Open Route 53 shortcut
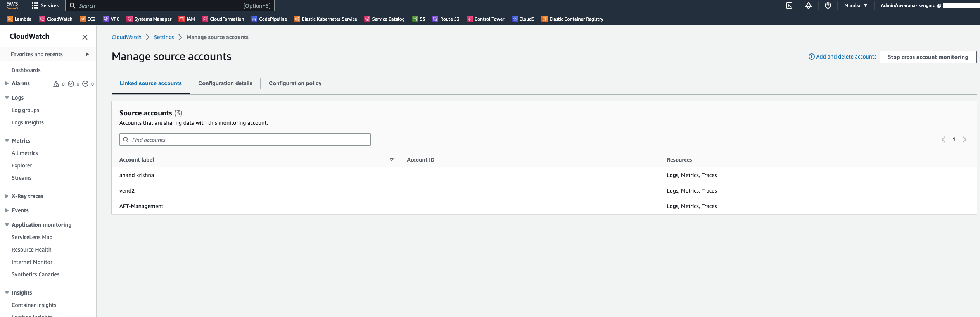The height and width of the screenshot is (317, 980). [x=446, y=19]
